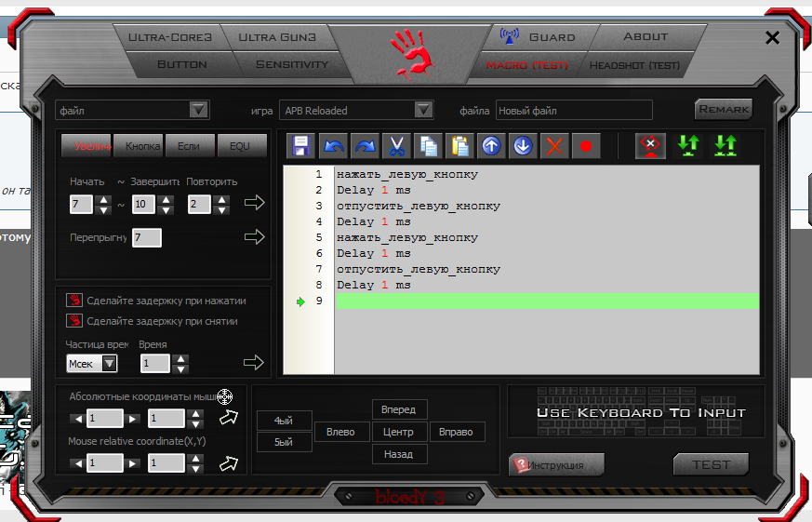This screenshot has height=522, width=812.
Task: Click the Новый файл name field
Action: point(573,111)
